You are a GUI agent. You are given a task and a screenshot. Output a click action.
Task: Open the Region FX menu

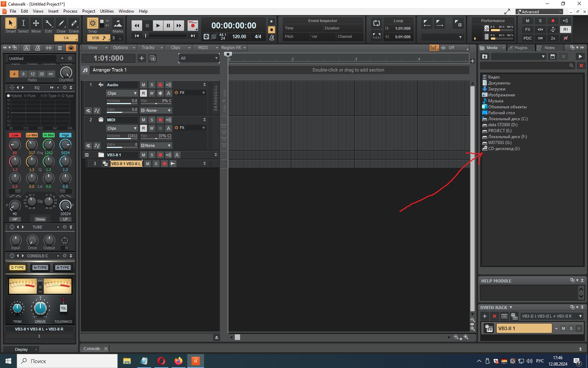233,48
